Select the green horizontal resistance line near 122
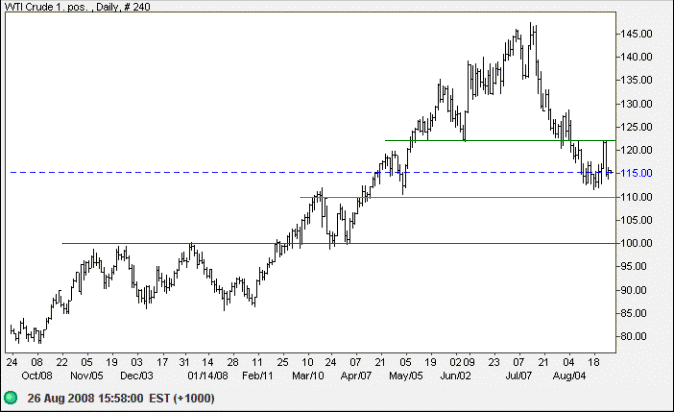This screenshot has height=412, width=674. point(500,140)
